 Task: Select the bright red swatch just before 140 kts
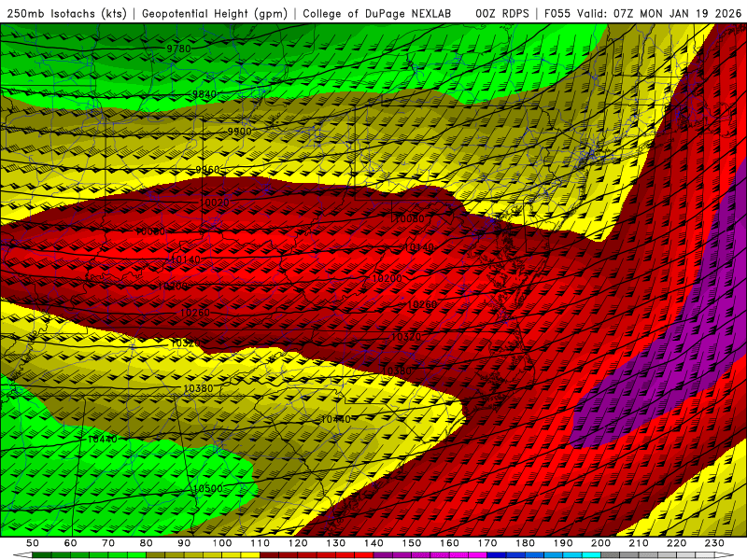(364, 555)
